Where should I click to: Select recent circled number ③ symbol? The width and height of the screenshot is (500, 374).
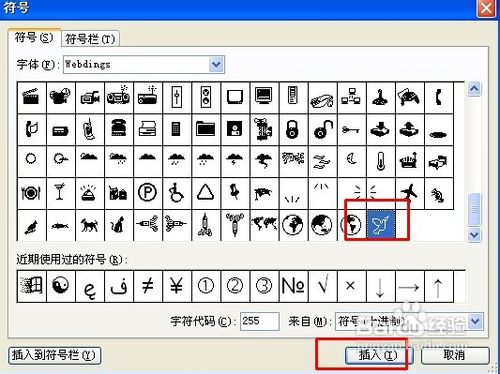point(264,286)
